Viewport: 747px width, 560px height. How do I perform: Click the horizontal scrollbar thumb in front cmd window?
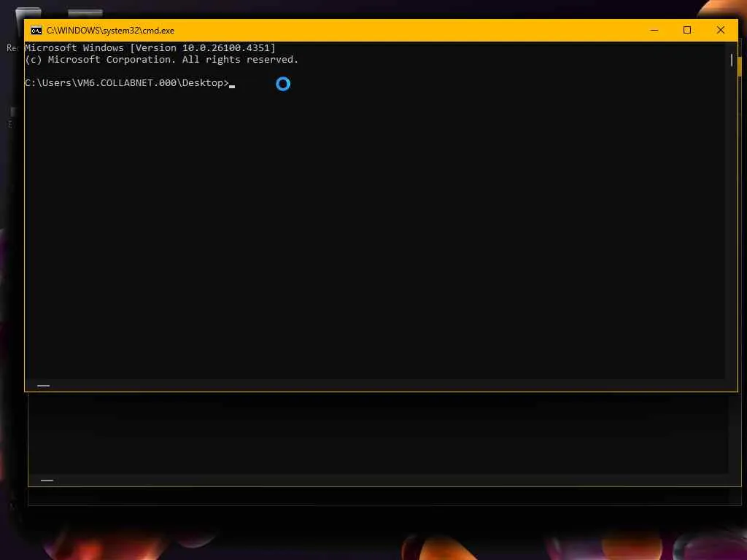tap(43, 386)
